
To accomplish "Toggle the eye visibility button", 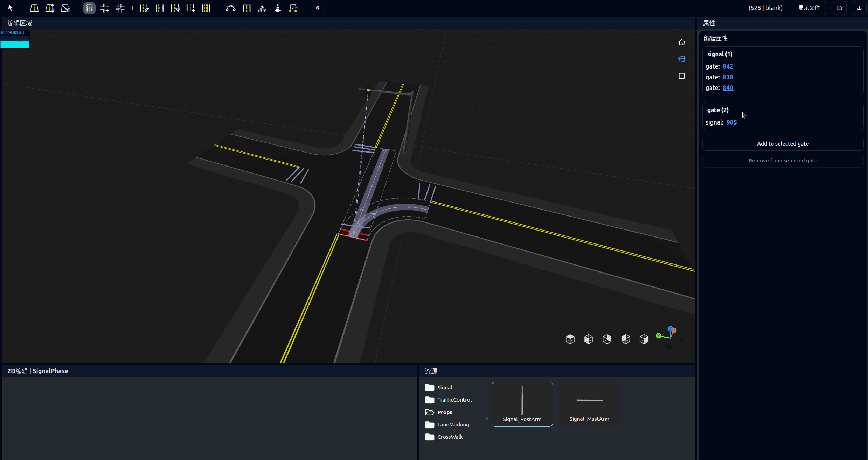I will [318, 8].
